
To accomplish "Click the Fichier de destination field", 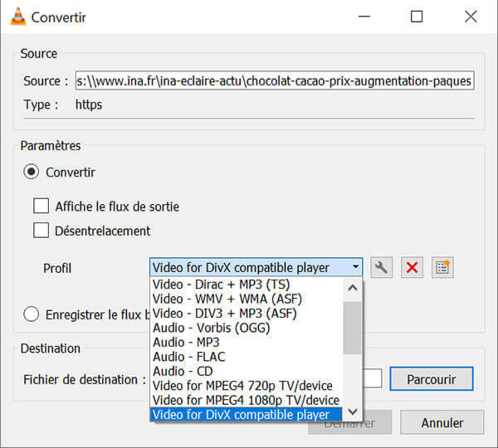I will (372, 378).
